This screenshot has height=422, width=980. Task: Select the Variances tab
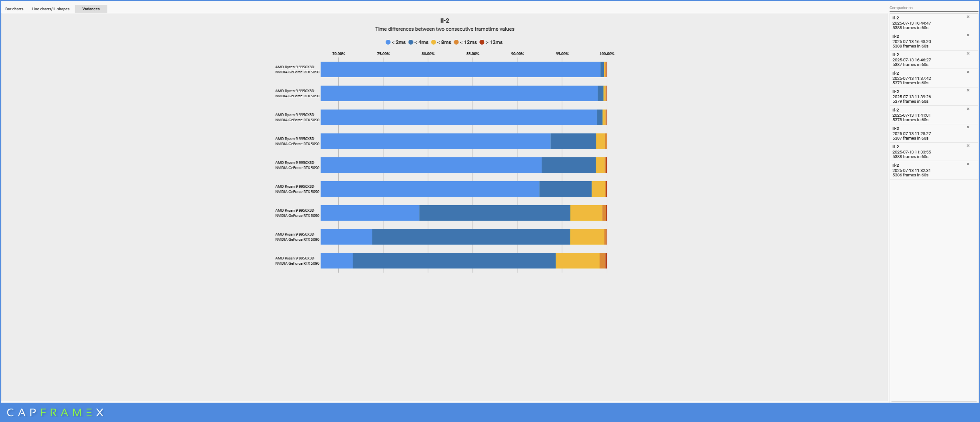[x=91, y=9]
